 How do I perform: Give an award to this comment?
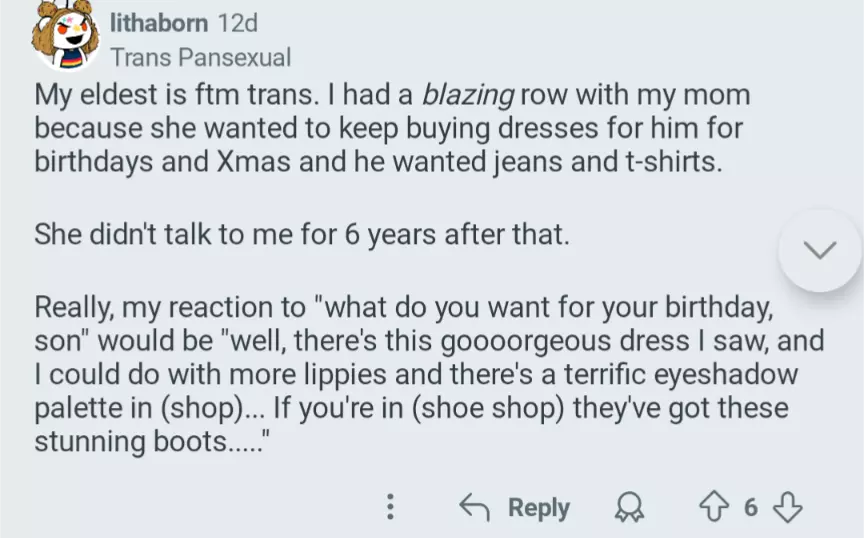click(629, 508)
